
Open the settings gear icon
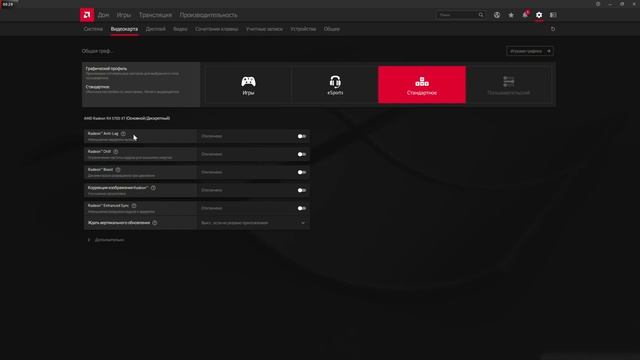pyautogui.click(x=539, y=15)
